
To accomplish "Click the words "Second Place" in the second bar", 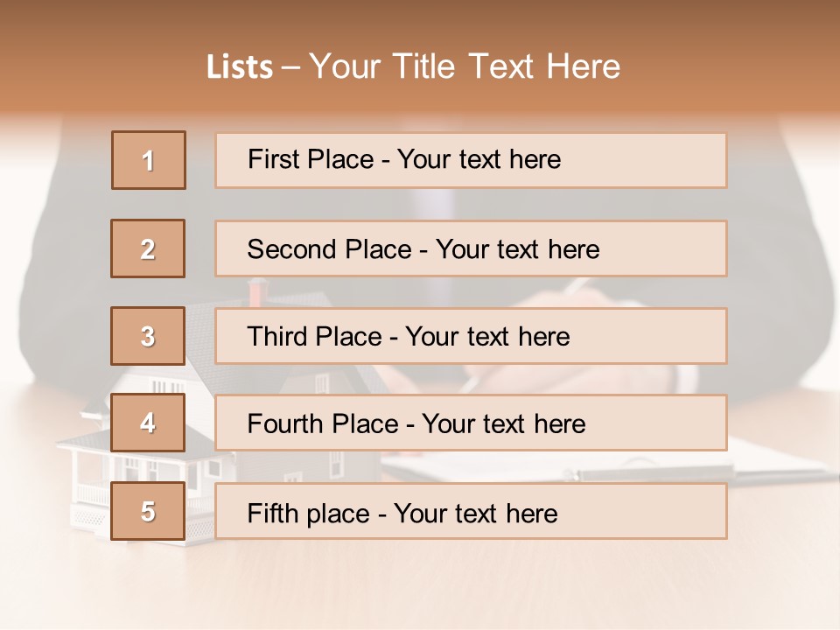I will (x=328, y=249).
